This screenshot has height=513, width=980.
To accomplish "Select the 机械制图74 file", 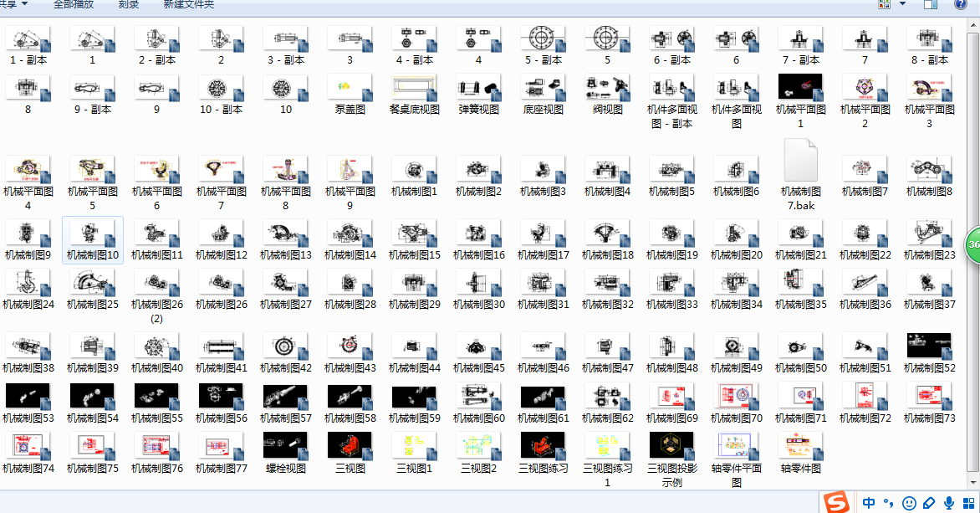I will click(x=28, y=454).
